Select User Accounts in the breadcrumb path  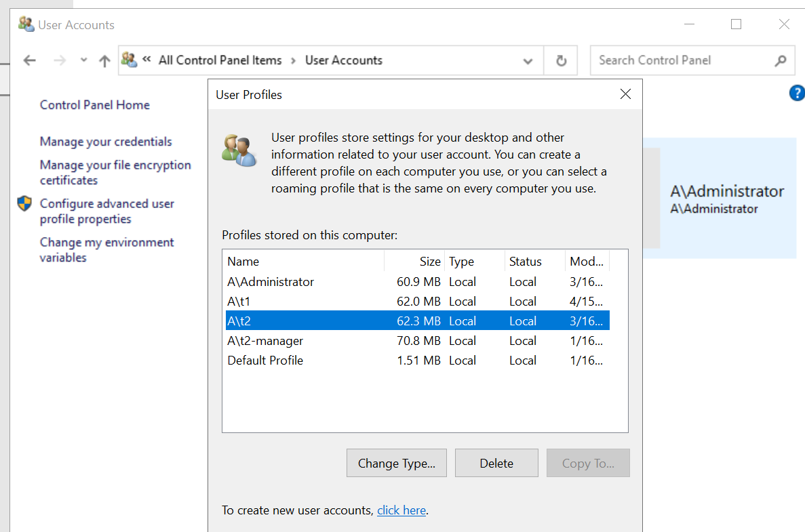(343, 60)
